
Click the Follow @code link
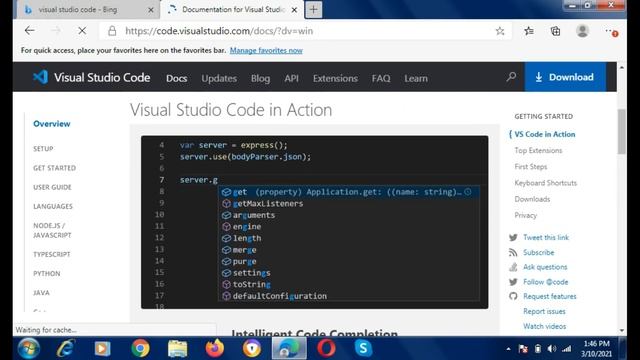(x=546, y=282)
